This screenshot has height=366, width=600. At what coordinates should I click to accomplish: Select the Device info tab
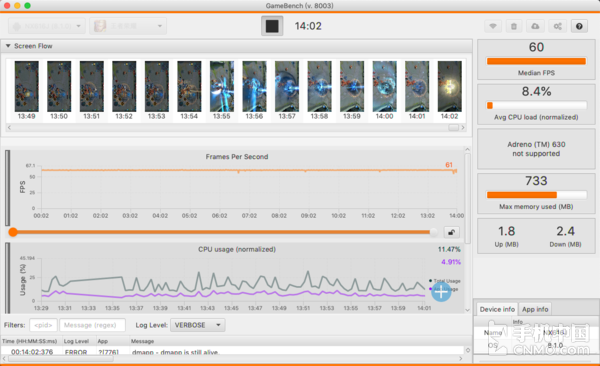pyautogui.click(x=497, y=309)
